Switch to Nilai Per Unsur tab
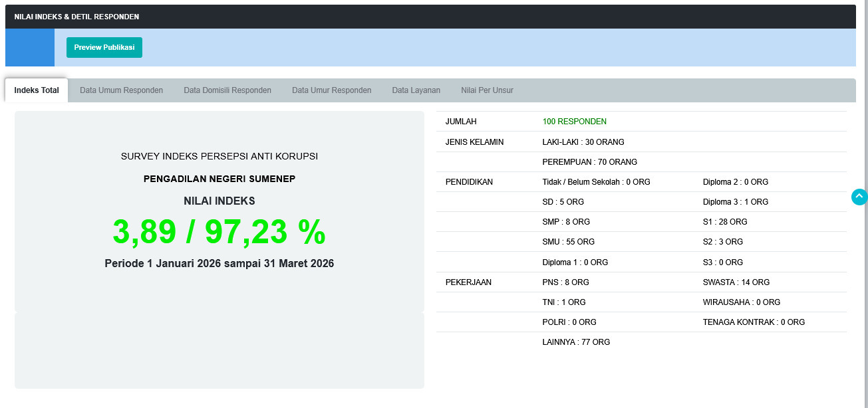 click(x=486, y=90)
